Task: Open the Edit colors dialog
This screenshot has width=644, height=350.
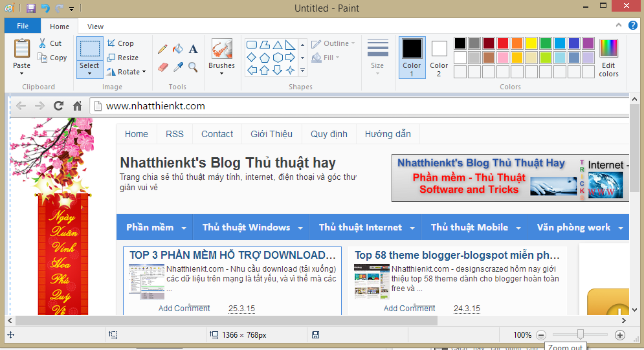Action: (x=608, y=58)
